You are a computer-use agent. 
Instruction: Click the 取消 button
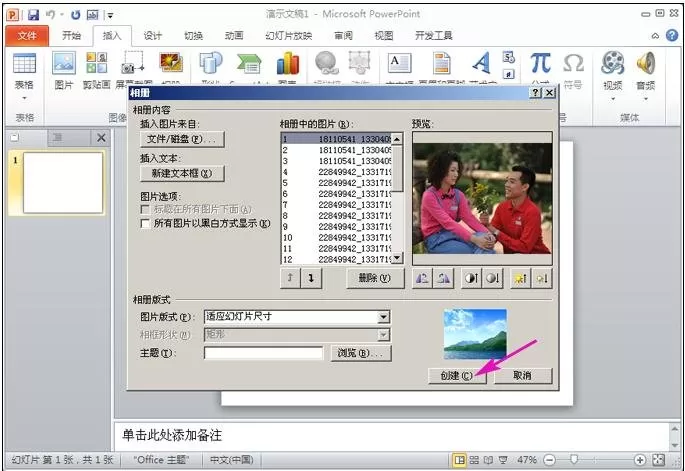click(523, 376)
